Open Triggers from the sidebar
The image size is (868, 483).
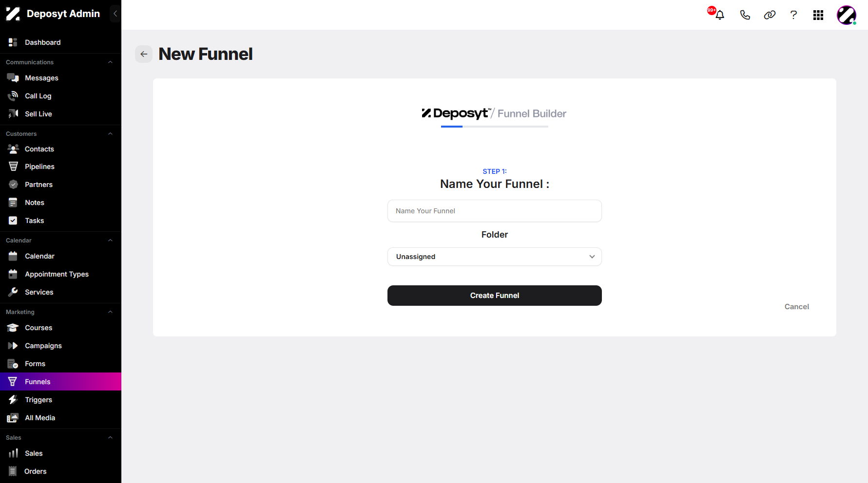pos(60,400)
